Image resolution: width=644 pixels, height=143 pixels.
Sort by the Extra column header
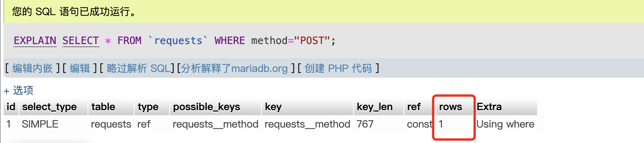point(489,107)
